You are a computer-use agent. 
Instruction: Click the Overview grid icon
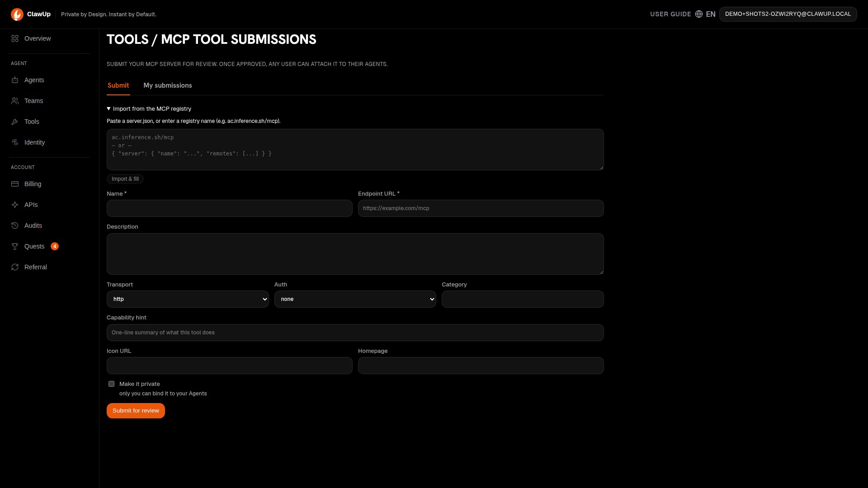click(15, 38)
